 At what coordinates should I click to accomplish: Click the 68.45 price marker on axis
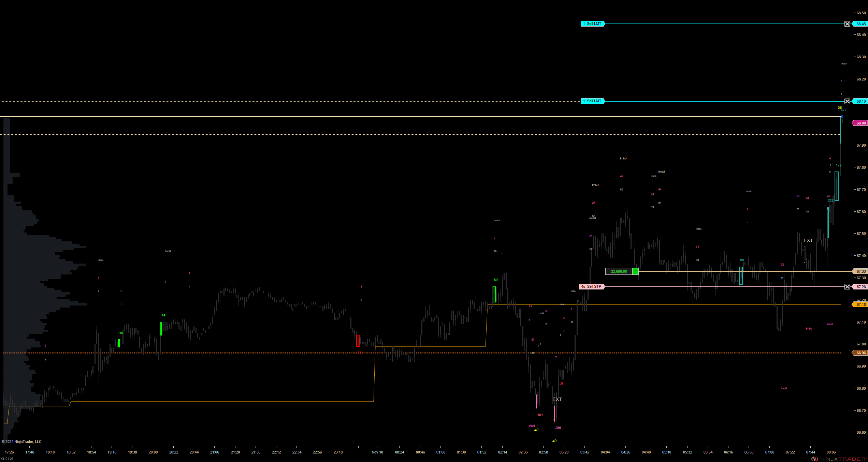pyautogui.click(x=860, y=24)
